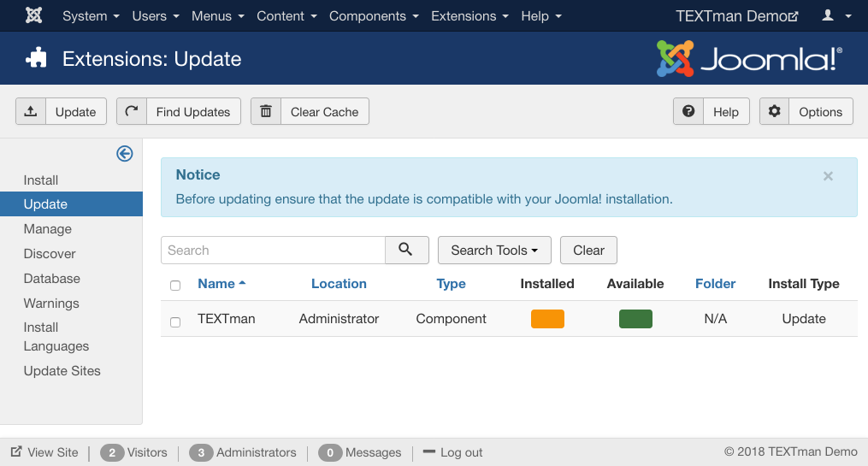Open the Menus dropdown
Screen dimensions: 868x466
217,16
